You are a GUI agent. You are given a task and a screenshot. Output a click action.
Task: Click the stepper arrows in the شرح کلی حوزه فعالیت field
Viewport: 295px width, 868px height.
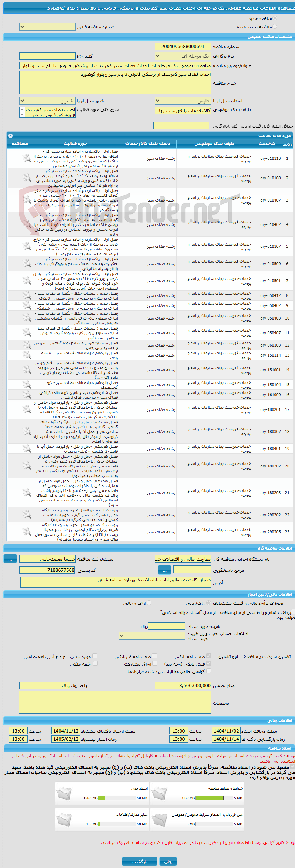(22, 112)
